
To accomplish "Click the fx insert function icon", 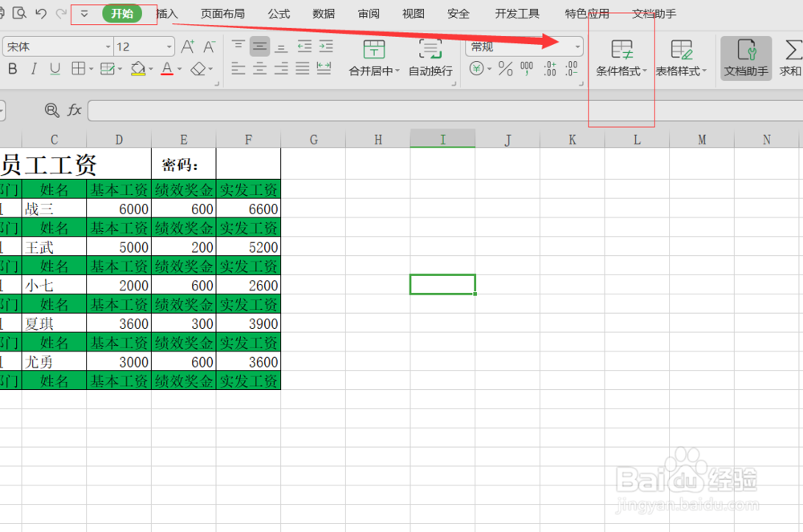I will pyautogui.click(x=75, y=109).
